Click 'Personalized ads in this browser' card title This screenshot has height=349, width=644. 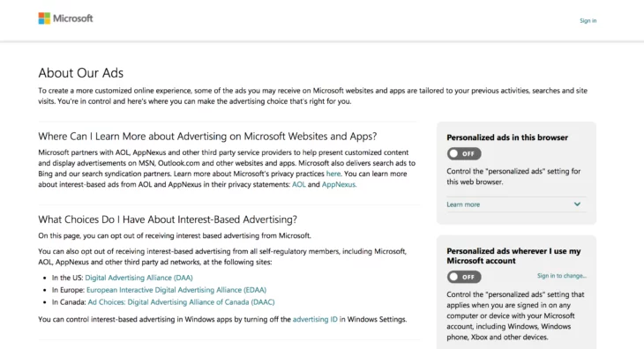(x=507, y=137)
